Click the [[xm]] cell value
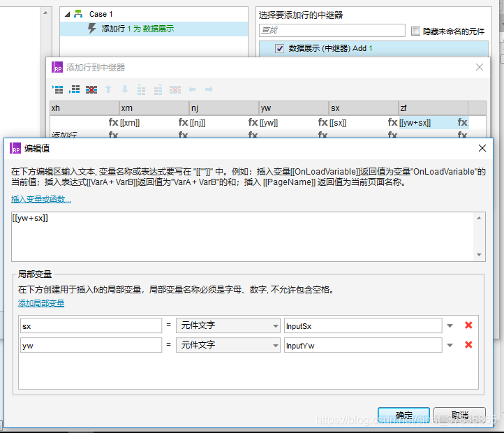This screenshot has width=504, height=433. coord(130,123)
